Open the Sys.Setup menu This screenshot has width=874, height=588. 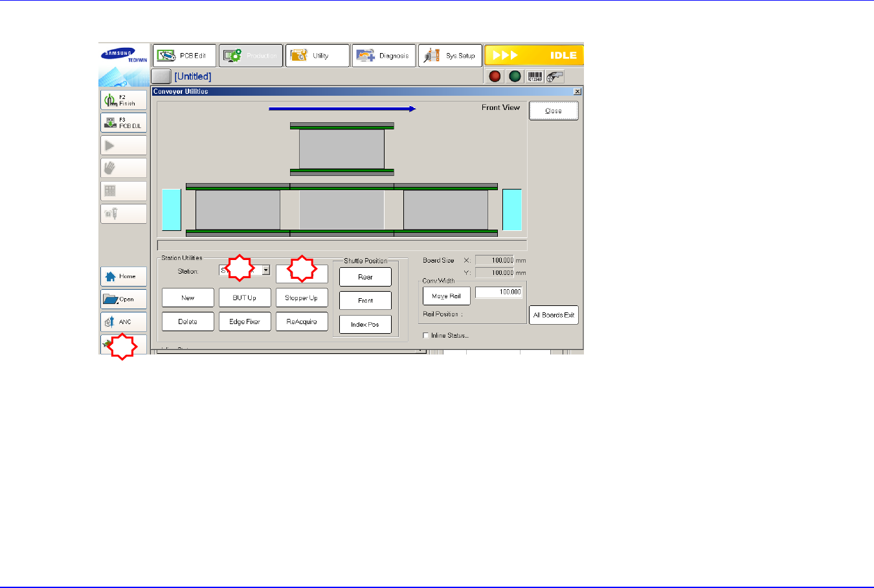(x=450, y=56)
